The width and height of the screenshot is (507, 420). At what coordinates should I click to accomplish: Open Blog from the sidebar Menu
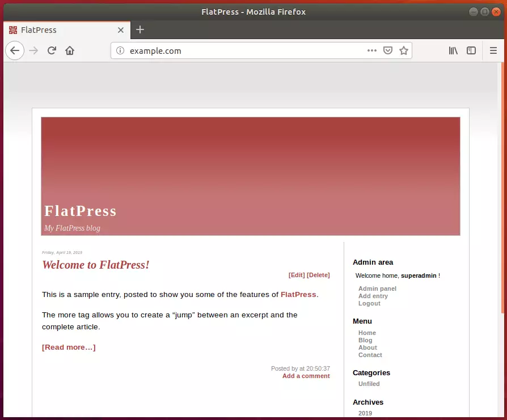point(365,340)
